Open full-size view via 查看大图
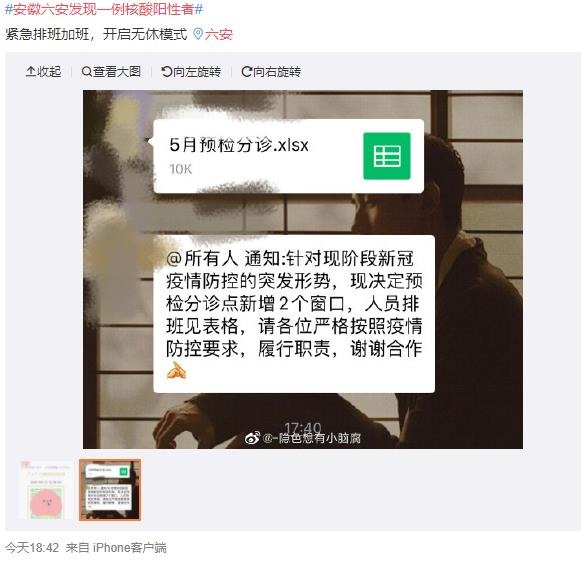Screen dimensions: 581x563 (111, 71)
